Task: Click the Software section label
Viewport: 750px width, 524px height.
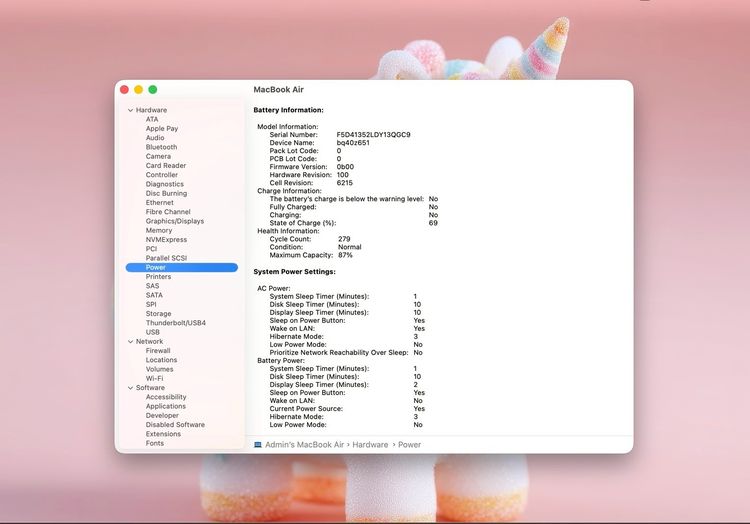Action: pos(150,388)
